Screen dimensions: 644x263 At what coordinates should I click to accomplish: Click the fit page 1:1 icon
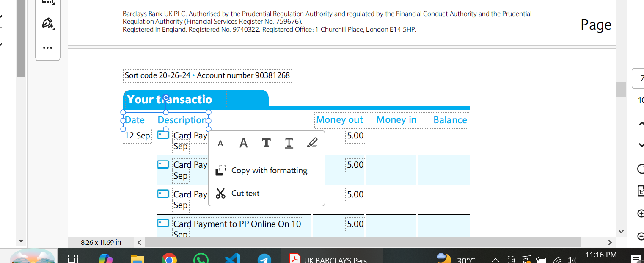click(x=641, y=191)
